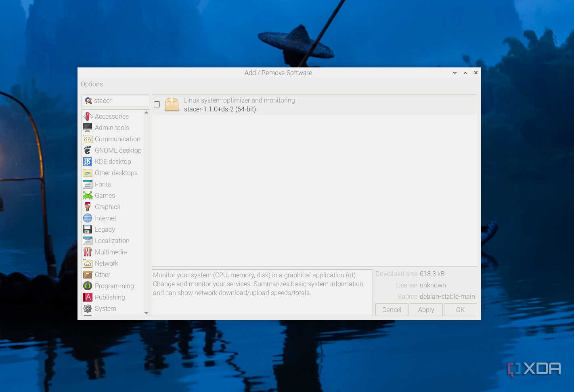Click the Cancel button
Viewport: 574px width, 392px height.
point(392,310)
